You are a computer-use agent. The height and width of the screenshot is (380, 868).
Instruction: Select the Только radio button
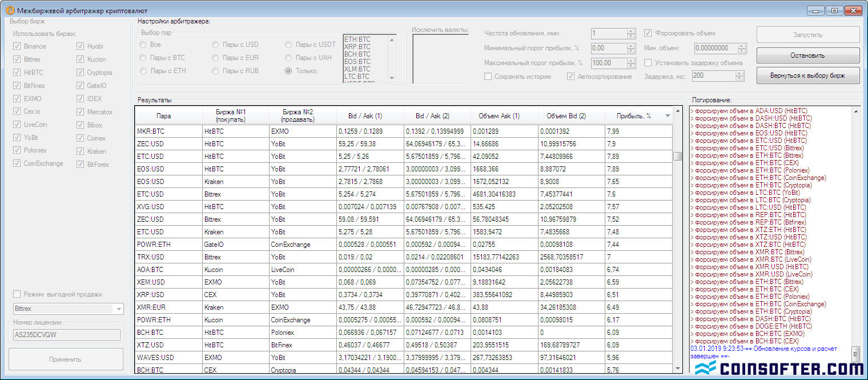tap(288, 71)
